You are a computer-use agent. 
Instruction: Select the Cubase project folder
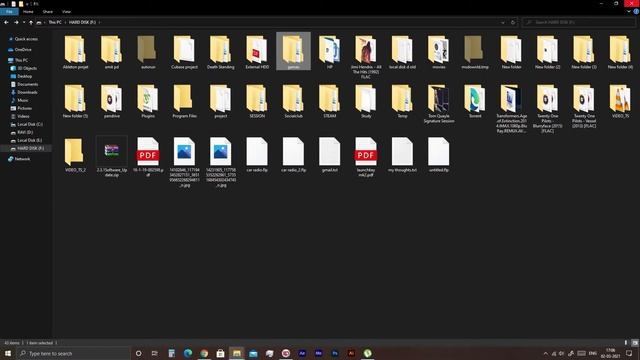pos(184,52)
